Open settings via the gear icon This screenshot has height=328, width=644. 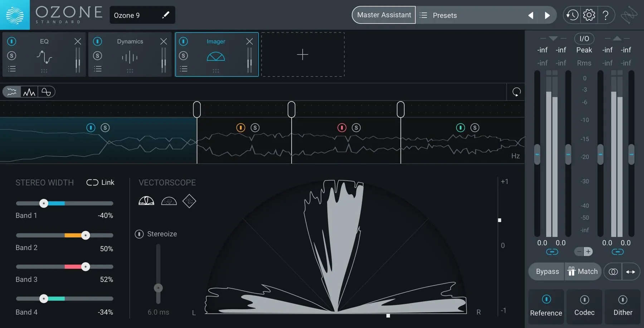click(589, 15)
